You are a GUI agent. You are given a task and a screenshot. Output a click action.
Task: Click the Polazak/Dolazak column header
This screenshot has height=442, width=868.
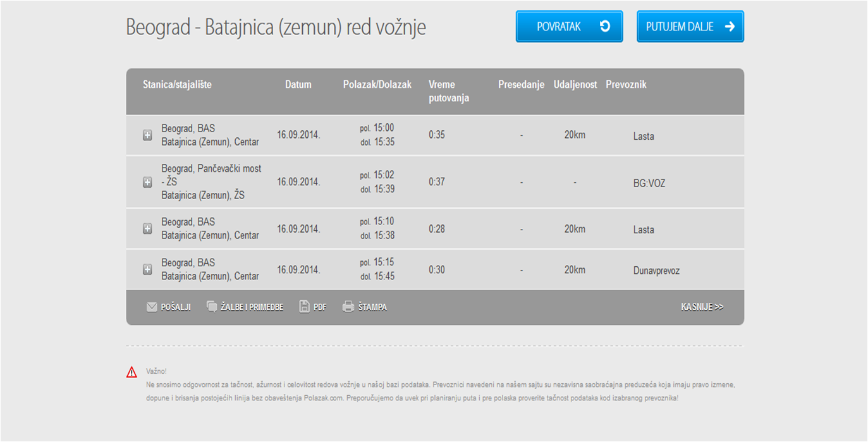[x=377, y=85]
